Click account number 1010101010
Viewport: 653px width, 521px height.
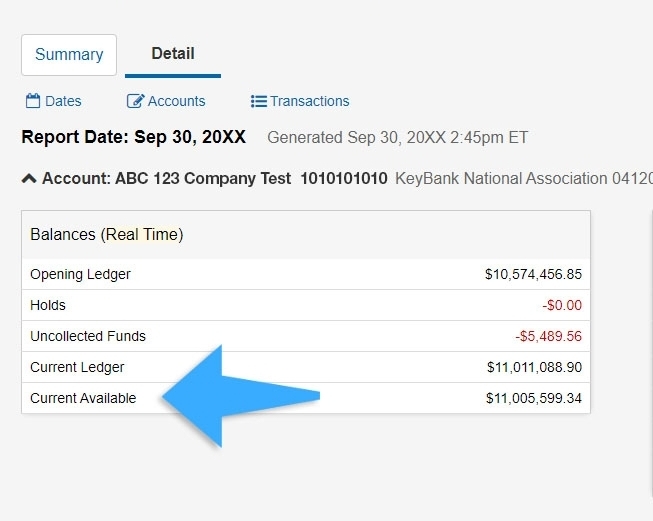click(x=344, y=178)
